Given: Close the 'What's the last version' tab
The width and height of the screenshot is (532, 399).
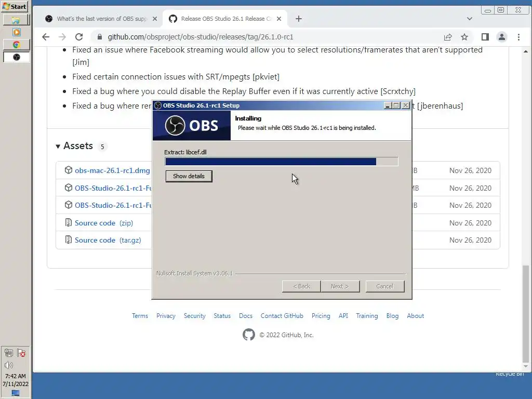Looking at the screenshot, I should tap(155, 19).
